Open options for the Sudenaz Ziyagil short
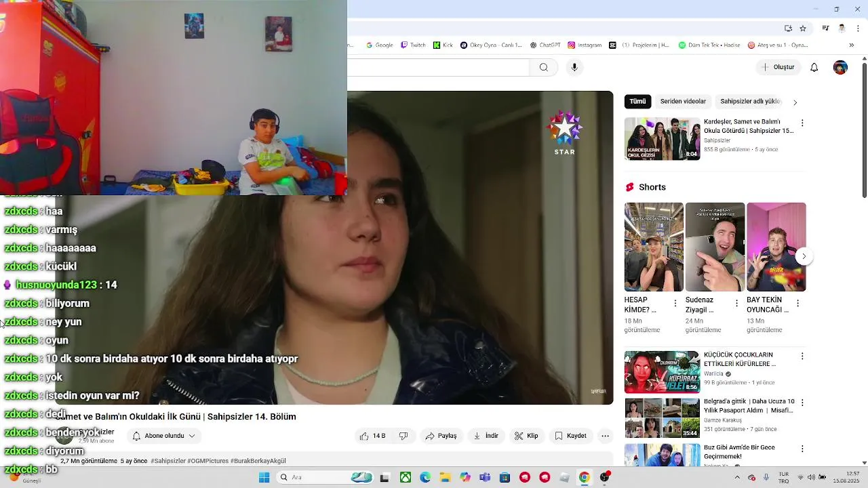Screen dimensions: 868x488 tap(736, 304)
